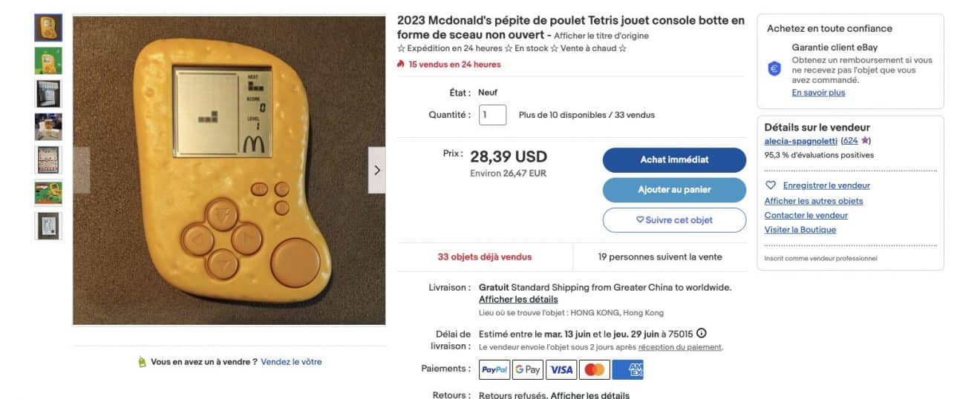Click the VISA payment icon
980x399 pixels.
[x=562, y=369]
